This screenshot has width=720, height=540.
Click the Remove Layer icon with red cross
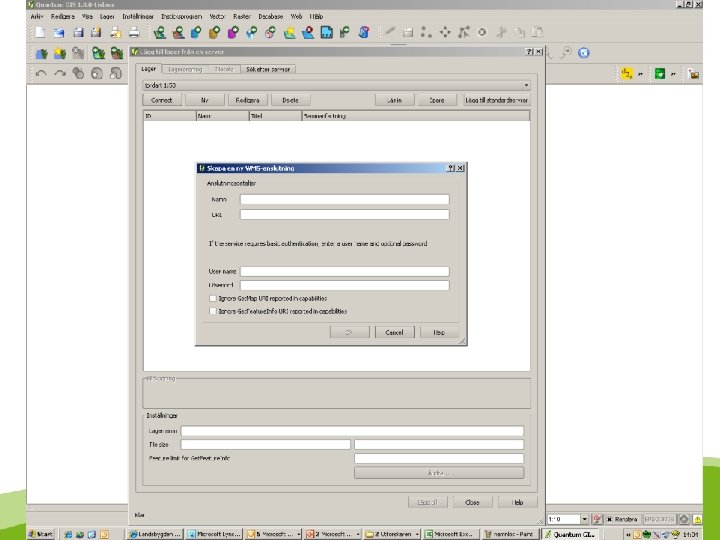click(x=308, y=32)
